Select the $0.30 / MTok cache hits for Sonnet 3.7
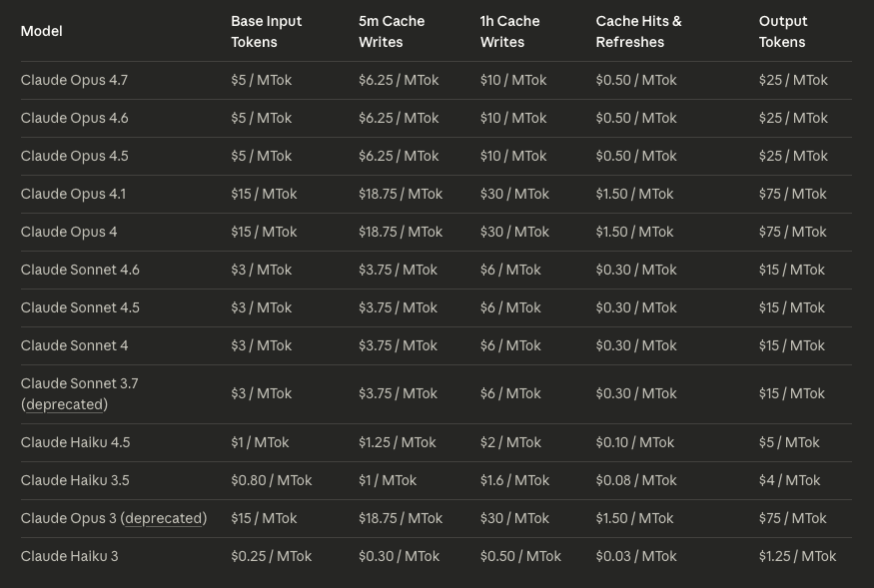 tap(636, 393)
